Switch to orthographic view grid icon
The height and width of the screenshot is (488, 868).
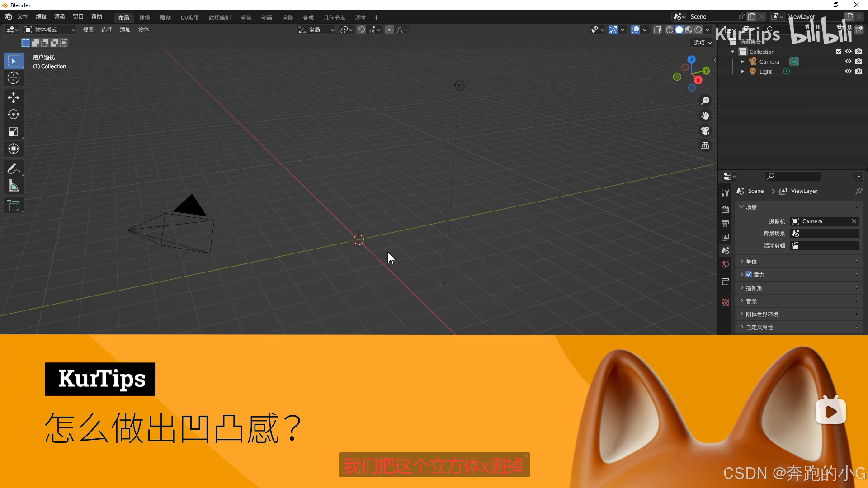pos(705,146)
